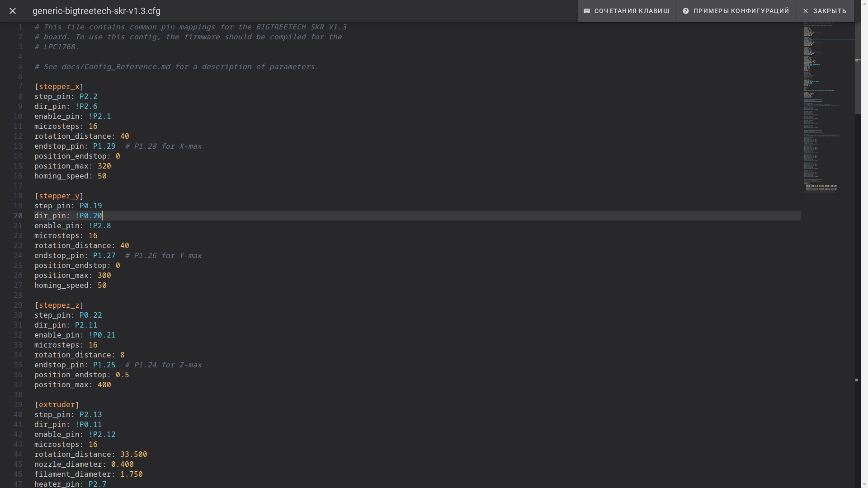868x488 pixels.
Task: Place cursor in the [stepper_x] section header
Action: [x=59, y=86]
